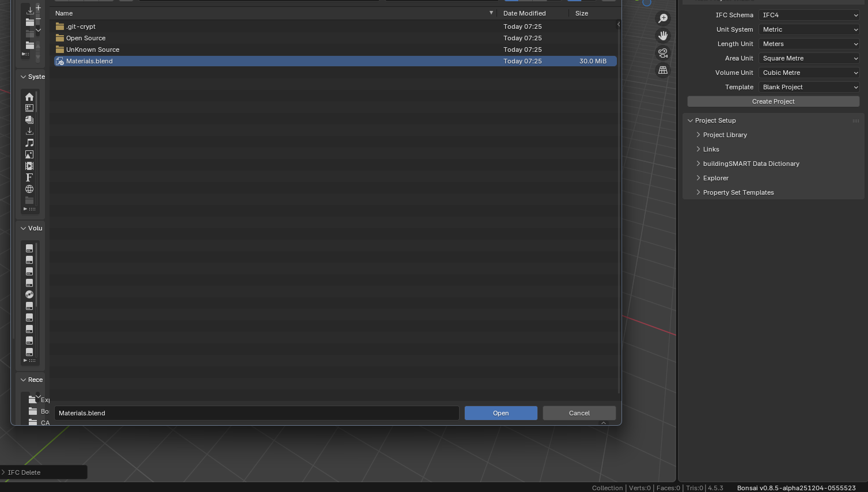Go to Home folder in System list
868x492 pixels.
29,97
